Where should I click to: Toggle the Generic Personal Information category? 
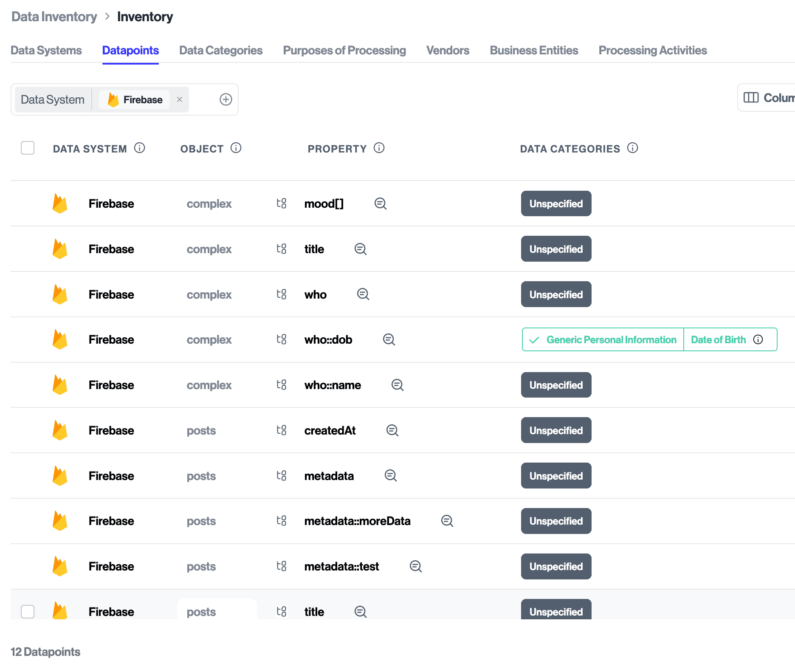tap(603, 339)
